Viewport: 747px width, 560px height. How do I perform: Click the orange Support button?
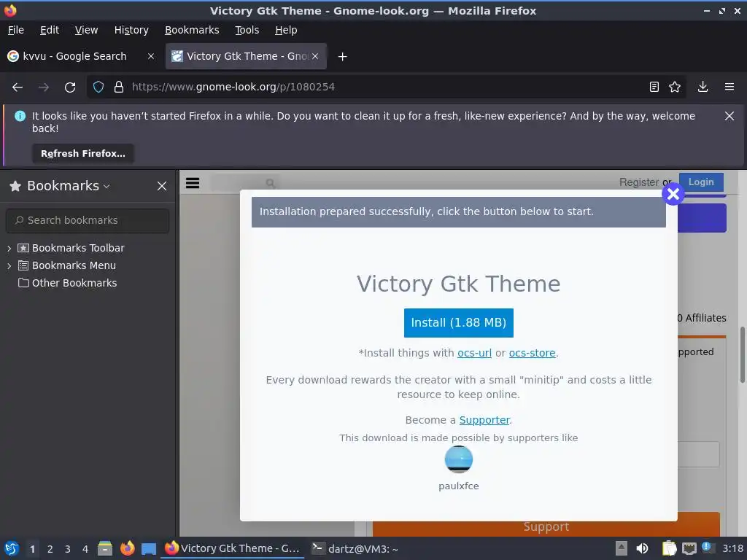click(546, 526)
